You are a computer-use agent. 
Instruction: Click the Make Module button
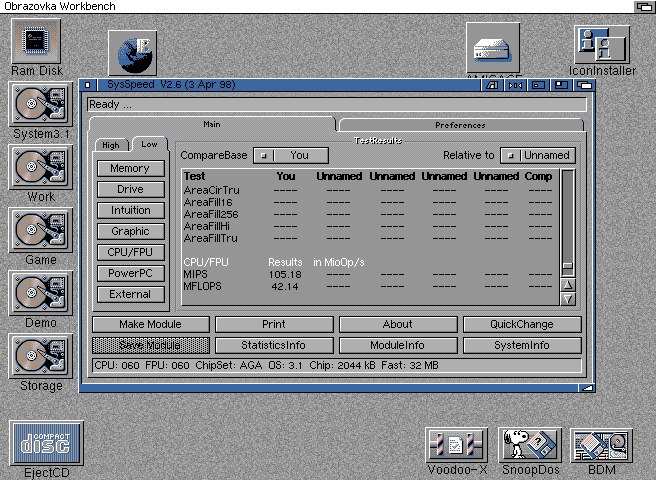(x=150, y=324)
